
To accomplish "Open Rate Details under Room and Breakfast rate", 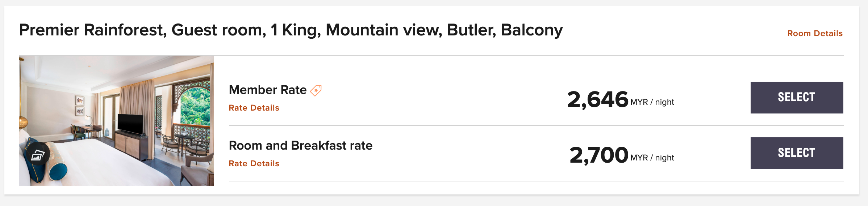I will coord(254,163).
